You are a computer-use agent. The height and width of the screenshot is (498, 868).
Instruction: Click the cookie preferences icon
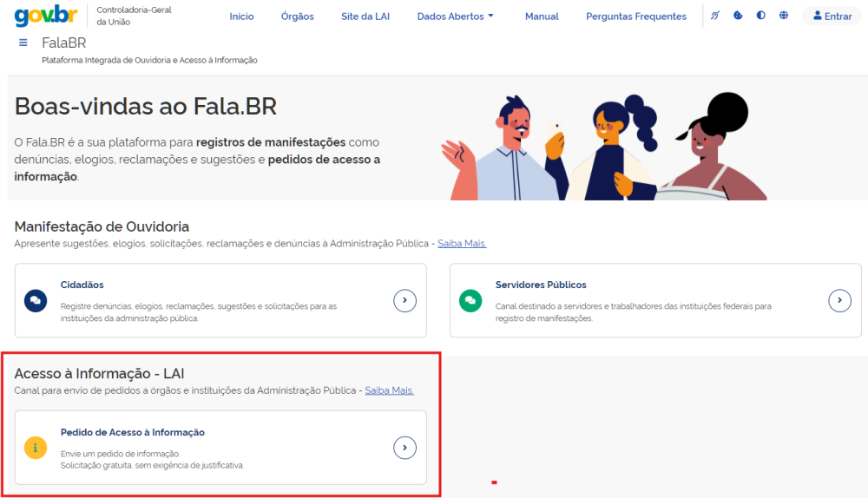click(738, 16)
